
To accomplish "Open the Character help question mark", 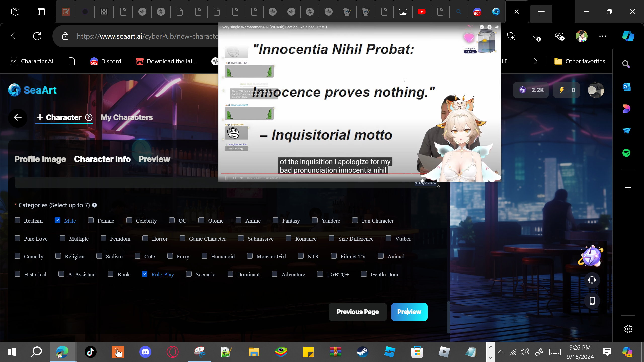I will (89, 117).
